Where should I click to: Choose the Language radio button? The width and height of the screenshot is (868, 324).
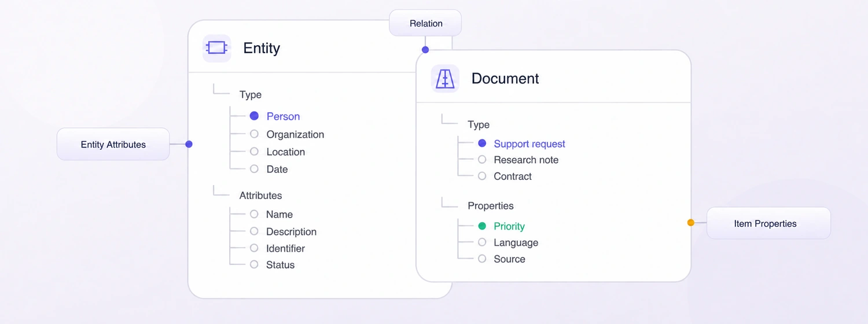[x=482, y=242]
